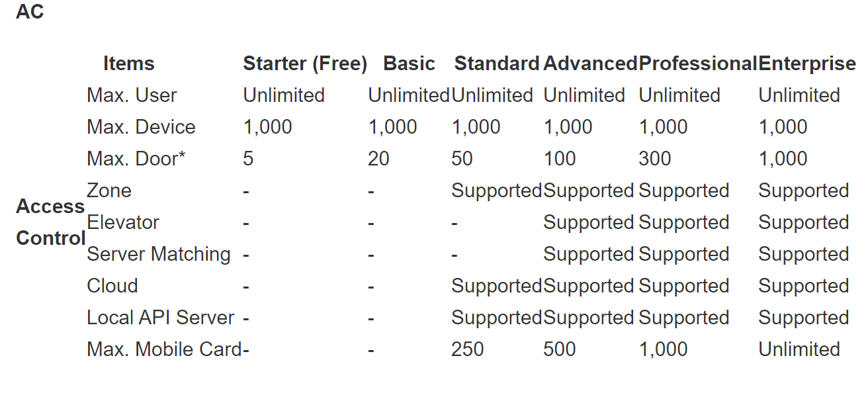868x405 pixels.
Task: Click the Max. Mobile Card row label
Action: [x=164, y=349]
